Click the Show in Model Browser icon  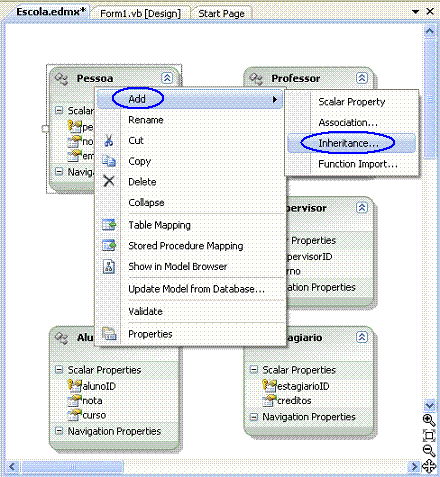[109, 267]
